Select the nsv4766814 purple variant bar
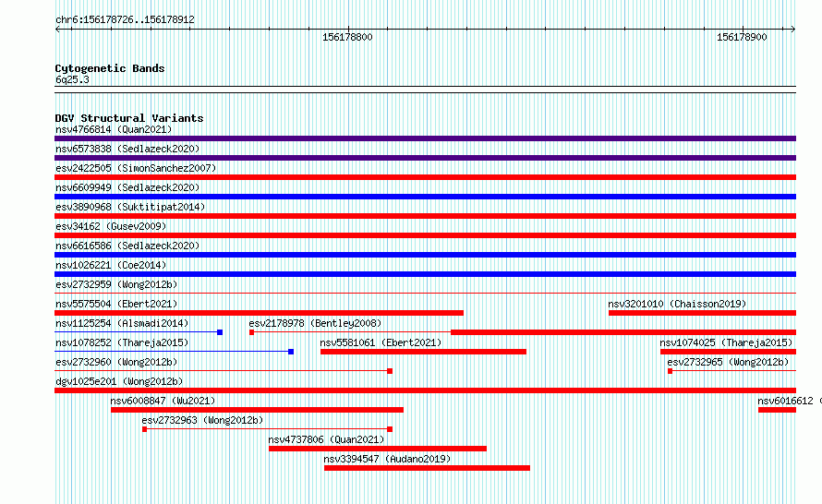This screenshot has height=504, width=822. pos(425,138)
